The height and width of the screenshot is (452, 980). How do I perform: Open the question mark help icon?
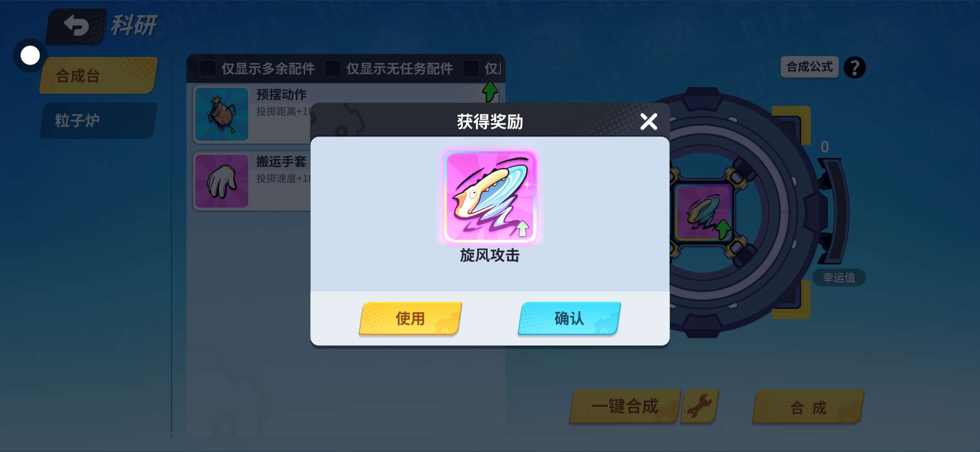click(854, 67)
